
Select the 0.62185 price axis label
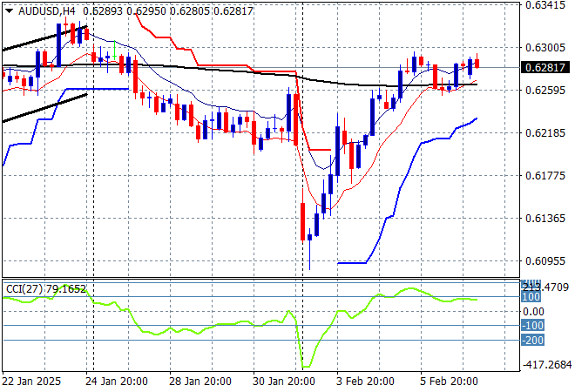(545, 132)
